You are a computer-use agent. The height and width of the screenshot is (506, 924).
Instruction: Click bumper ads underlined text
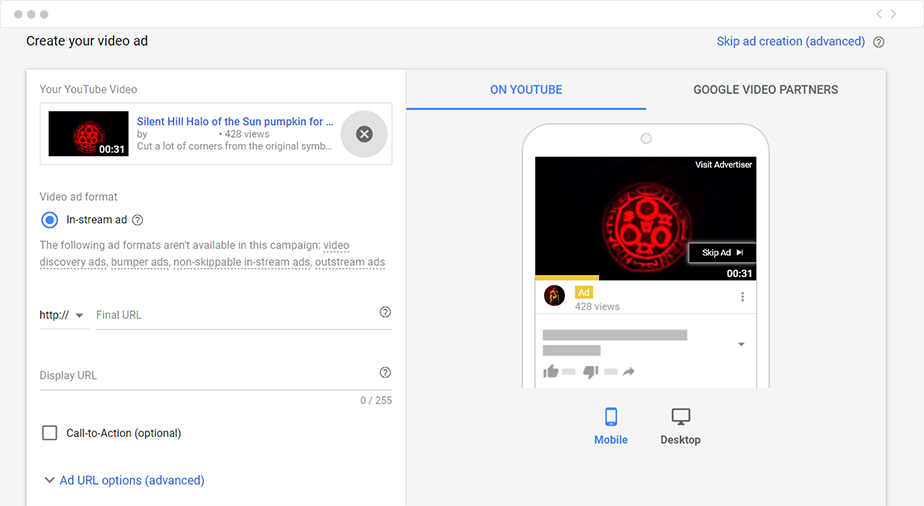click(x=139, y=262)
